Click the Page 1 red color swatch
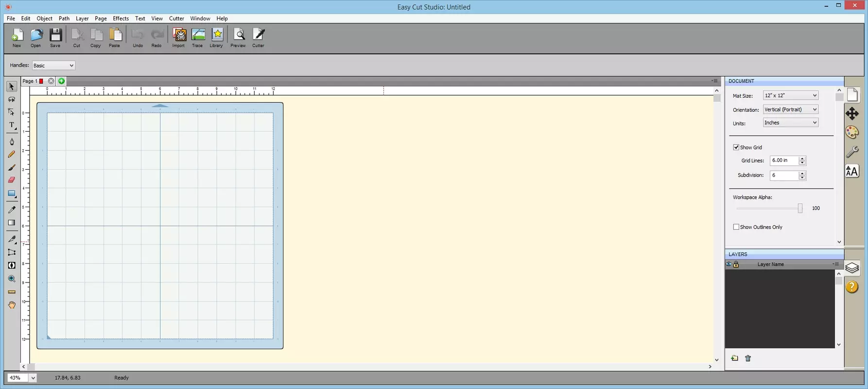The height and width of the screenshot is (389, 868). coord(41,81)
